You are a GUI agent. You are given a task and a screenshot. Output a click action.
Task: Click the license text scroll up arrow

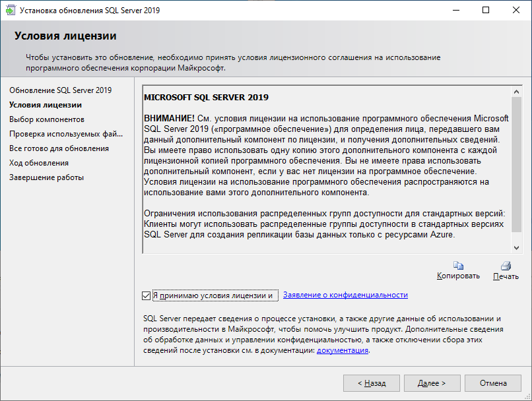pyautogui.click(x=516, y=92)
